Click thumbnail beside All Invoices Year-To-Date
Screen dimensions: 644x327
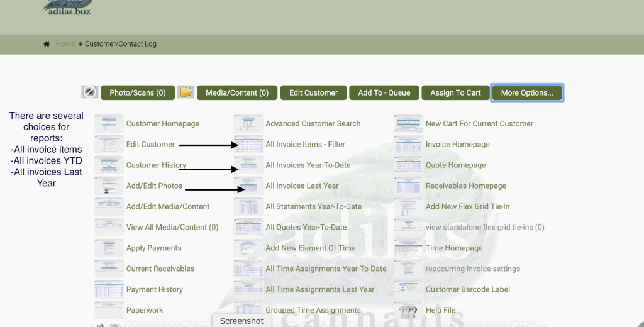coord(248,165)
